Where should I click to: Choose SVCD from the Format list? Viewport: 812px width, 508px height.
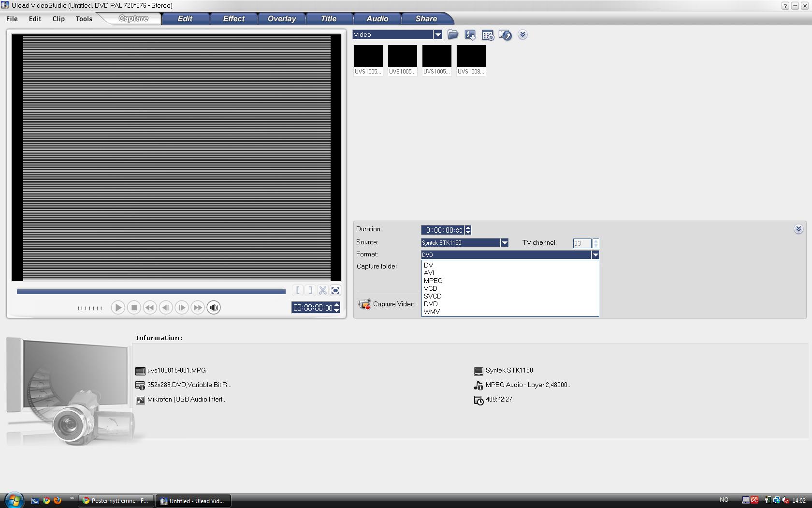pyautogui.click(x=433, y=296)
